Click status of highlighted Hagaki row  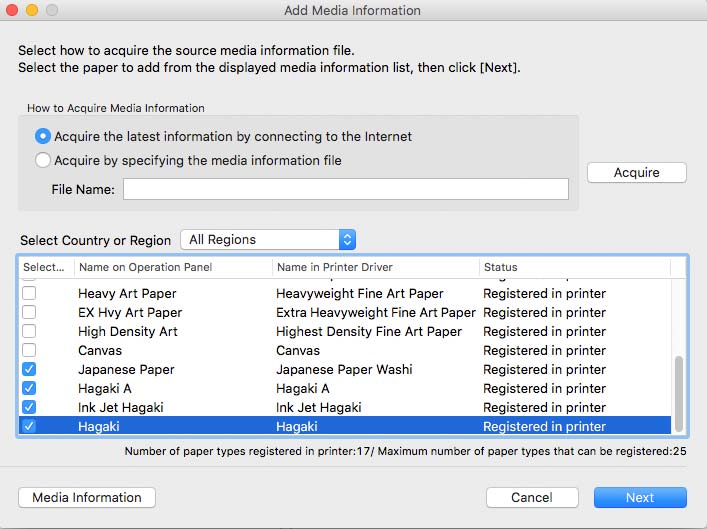point(545,426)
